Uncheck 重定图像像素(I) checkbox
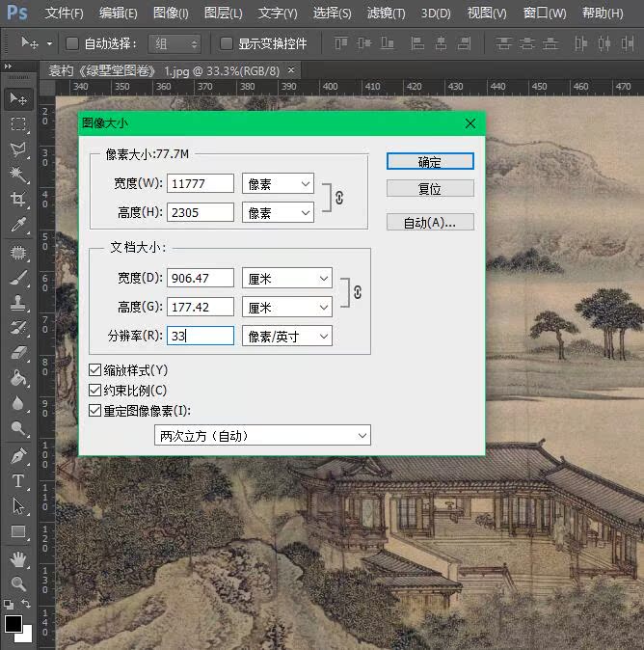This screenshot has height=650, width=644. pos(94,411)
